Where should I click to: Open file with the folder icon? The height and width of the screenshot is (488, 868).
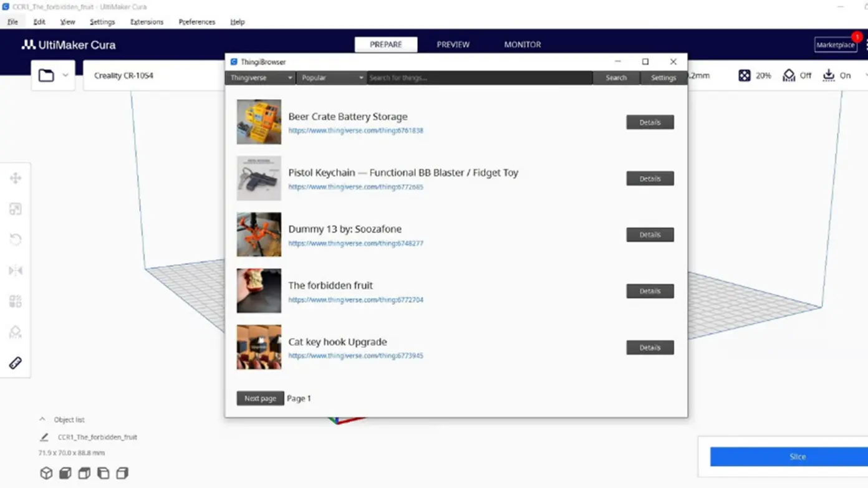pos(46,75)
